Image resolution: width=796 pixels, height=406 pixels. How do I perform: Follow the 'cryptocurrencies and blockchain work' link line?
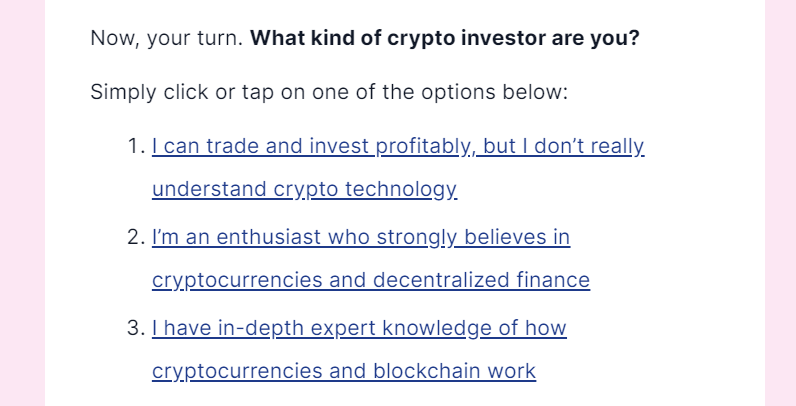(344, 371)
